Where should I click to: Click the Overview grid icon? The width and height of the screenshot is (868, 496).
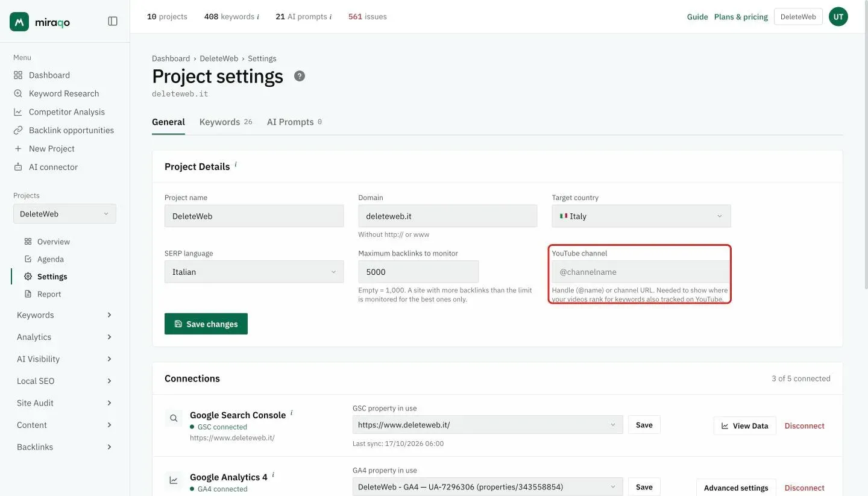28,242
